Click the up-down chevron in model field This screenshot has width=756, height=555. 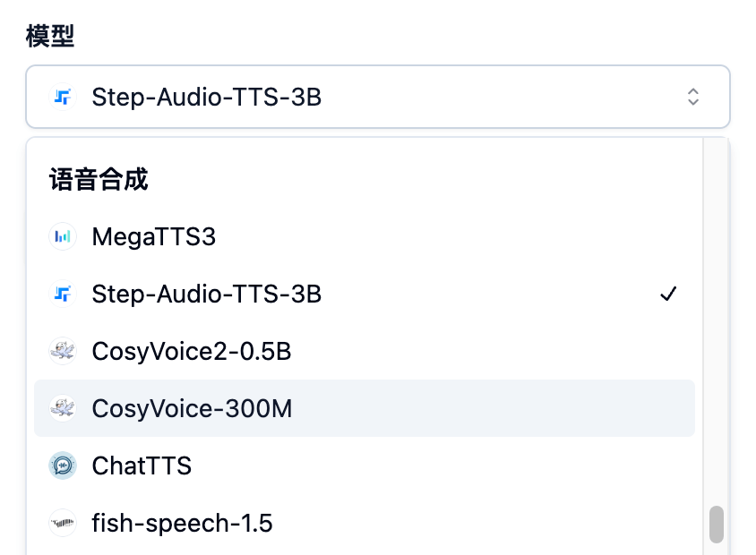pyautogui.click(x=692, y=97)
